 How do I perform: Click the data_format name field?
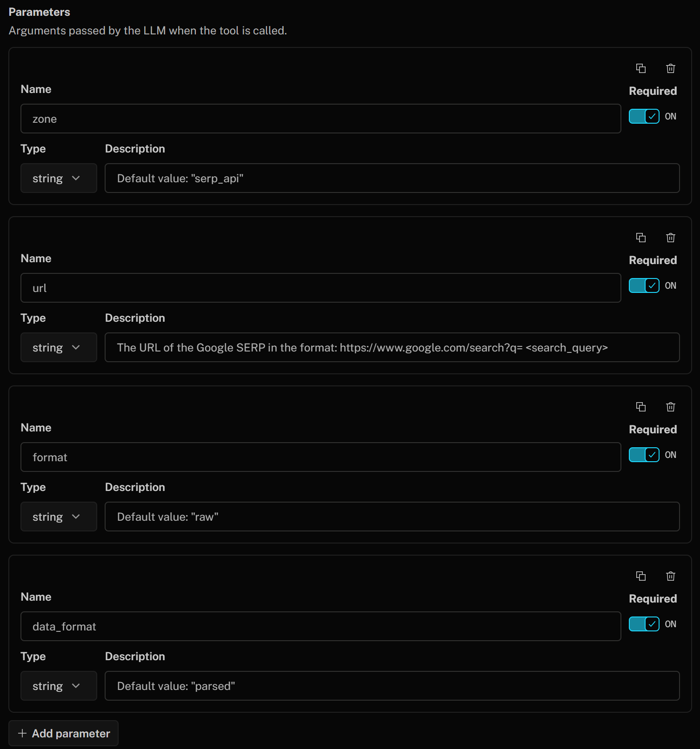click(x=320, y=626)
